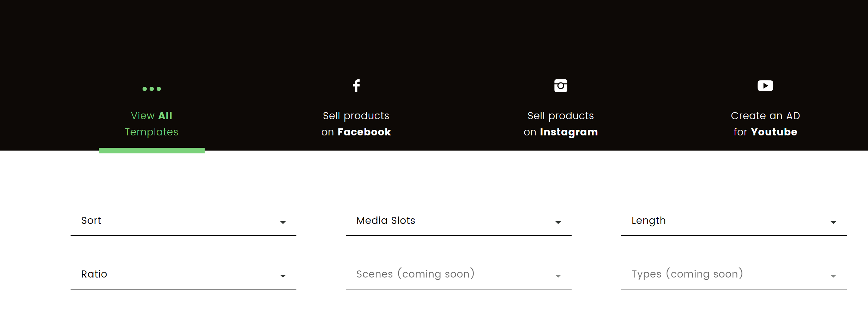Click the Ratio dropdown arrow icon
The height and width of the screenshot is (323, 868).
coord(283,276)
